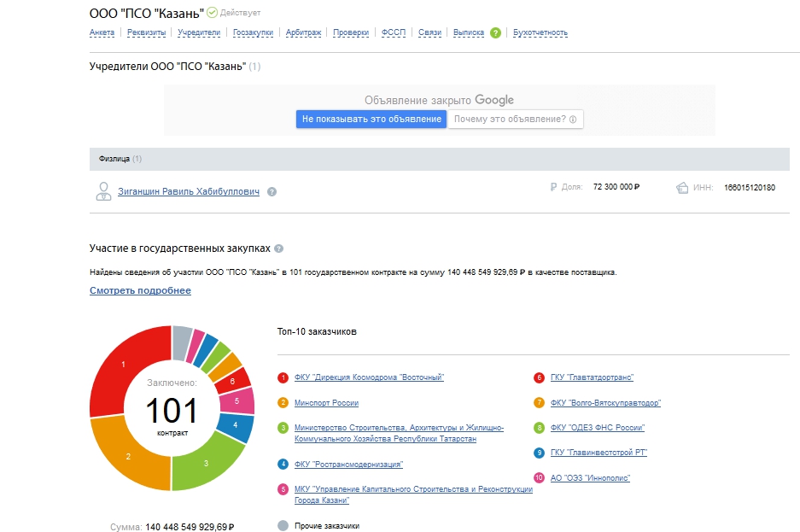Click legend marker number 4
Screen dimensions: 800x532
(283, 465)
